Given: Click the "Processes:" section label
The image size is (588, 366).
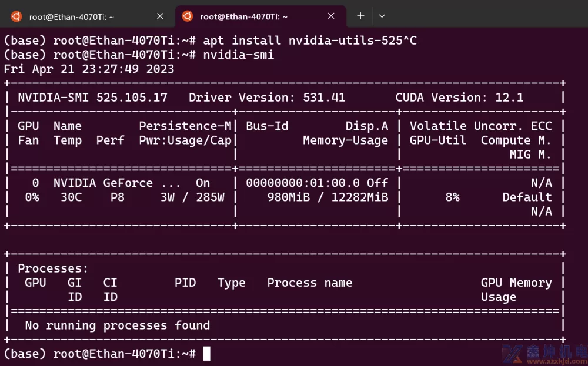Looking at the screenshot, I should [54, 268].
